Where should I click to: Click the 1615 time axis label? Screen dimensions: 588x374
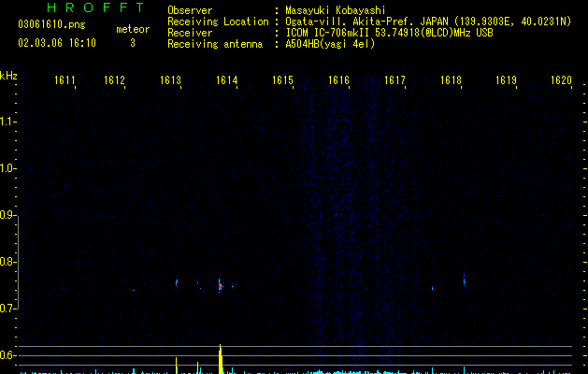[282, 80]
